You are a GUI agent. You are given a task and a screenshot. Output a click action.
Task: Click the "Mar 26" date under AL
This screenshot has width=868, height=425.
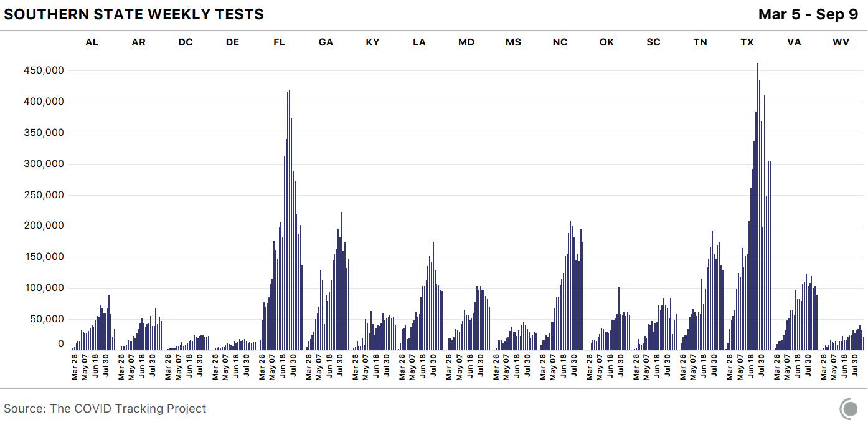[x=75, y=368]
